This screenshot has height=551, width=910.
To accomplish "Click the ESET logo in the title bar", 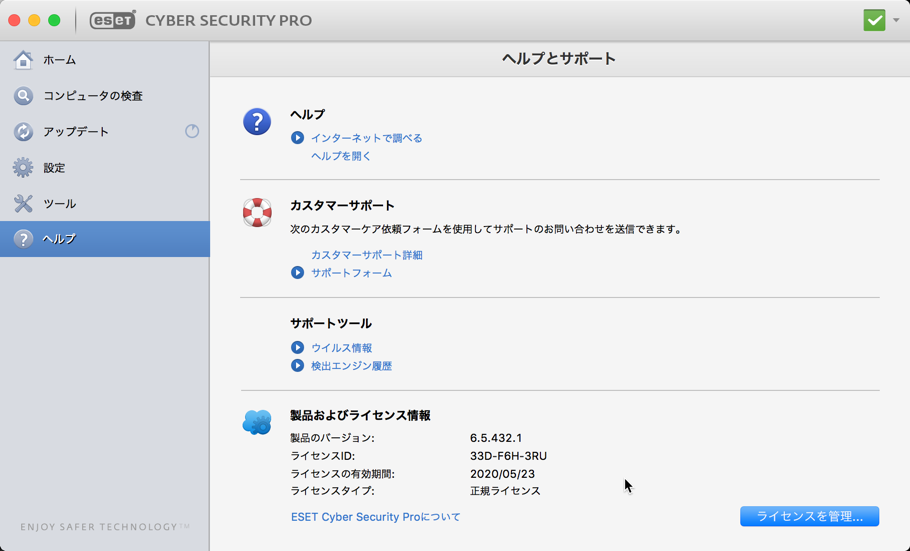I will [113, 20].
